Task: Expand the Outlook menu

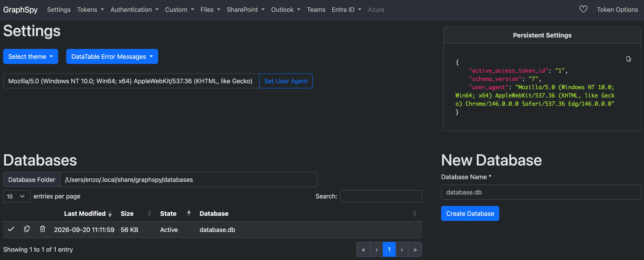Action: pos(286,9)
